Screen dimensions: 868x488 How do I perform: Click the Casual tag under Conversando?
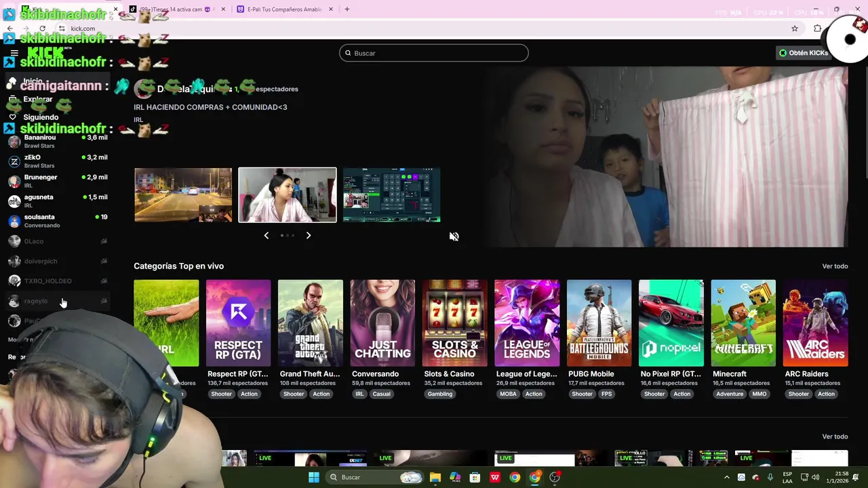tap(381, 394)
